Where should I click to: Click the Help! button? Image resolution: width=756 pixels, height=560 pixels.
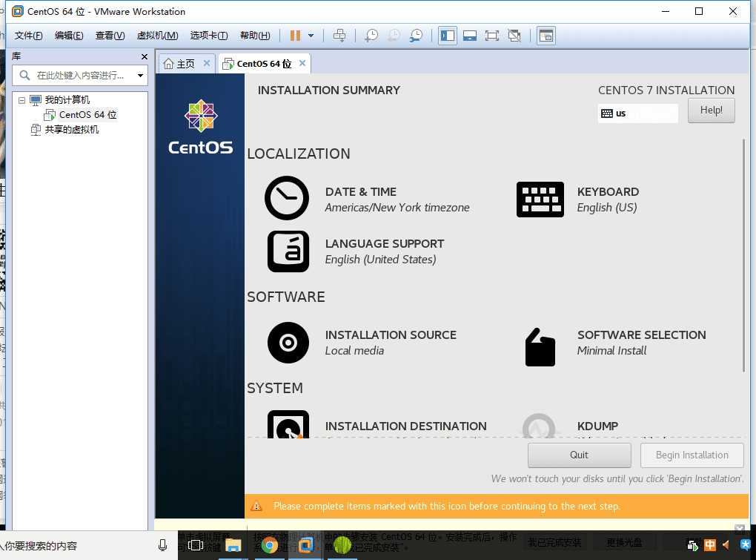[x=711, y=111]
